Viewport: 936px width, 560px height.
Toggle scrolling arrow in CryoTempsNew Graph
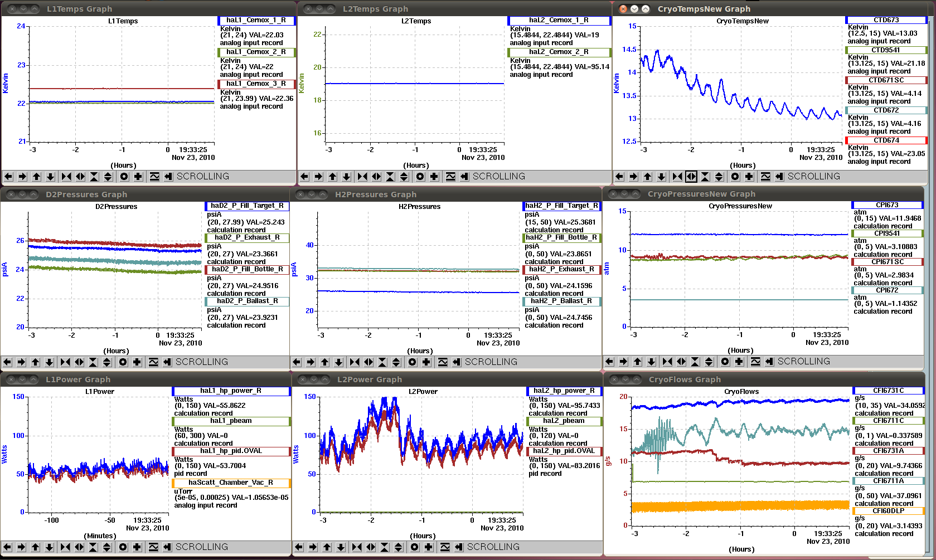pos(779,177)
